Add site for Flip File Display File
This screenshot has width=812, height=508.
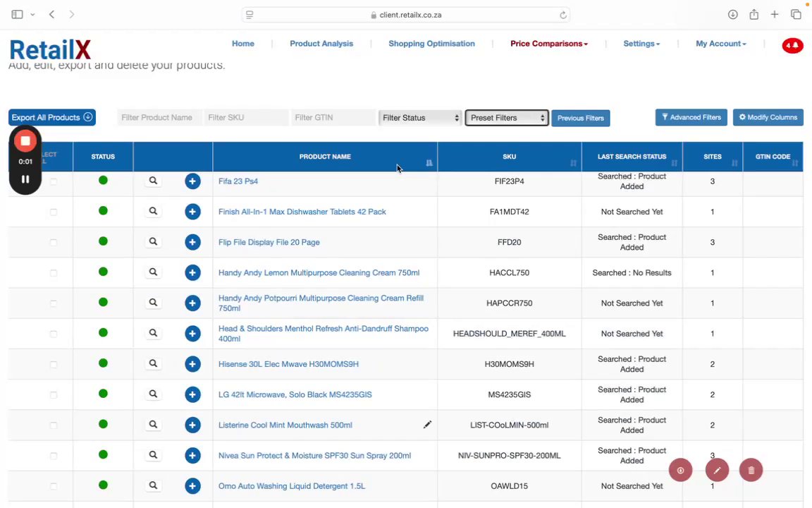(x=192, y=242)
